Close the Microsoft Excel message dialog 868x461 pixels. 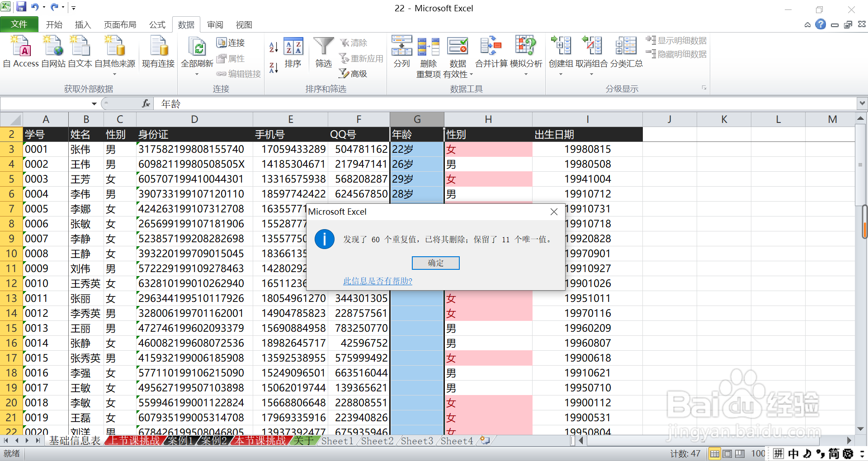[x=554, y=212]
